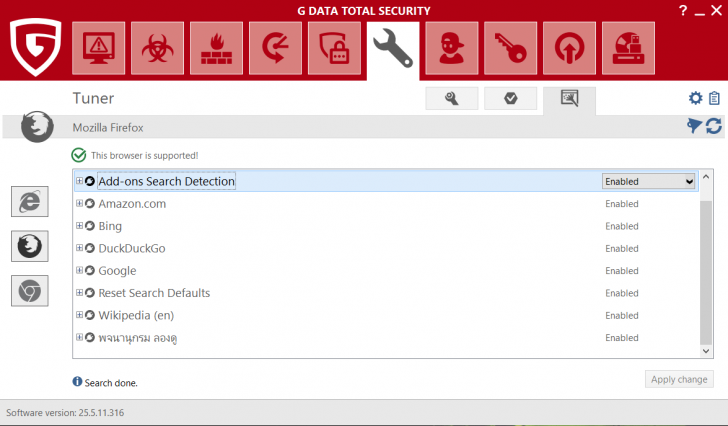Click the list scrollbar thumb
The image size is (728, 426).
point(706,273)
